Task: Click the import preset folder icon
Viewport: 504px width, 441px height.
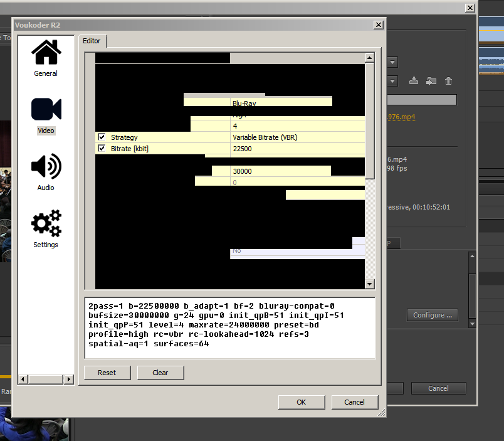Action: click(x=431, y=81)
